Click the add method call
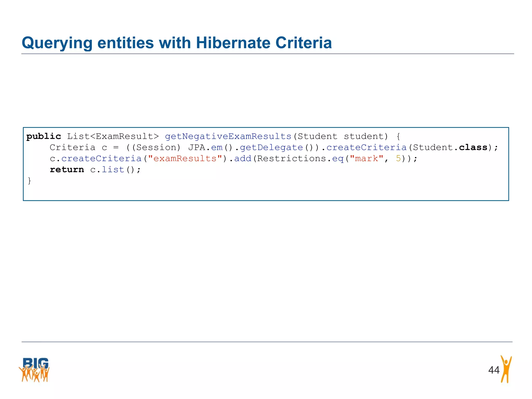The height and width of the screenshot is (399, 532). [x=243, y=158]
